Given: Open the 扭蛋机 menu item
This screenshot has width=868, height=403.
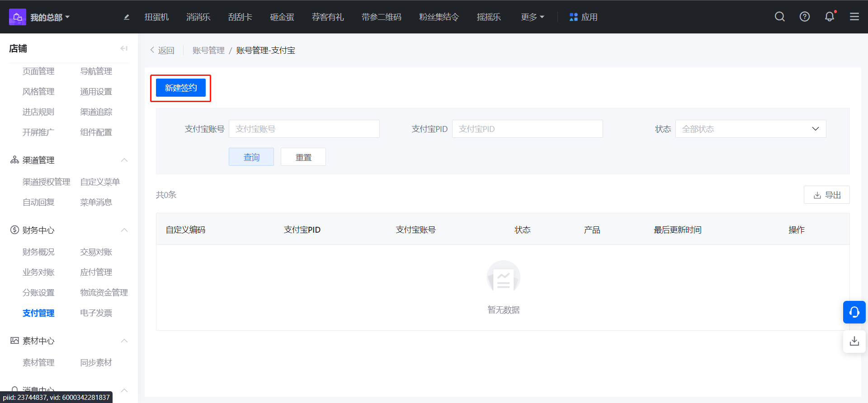Looking at the screenshot, I should click(x=156, y=17).
